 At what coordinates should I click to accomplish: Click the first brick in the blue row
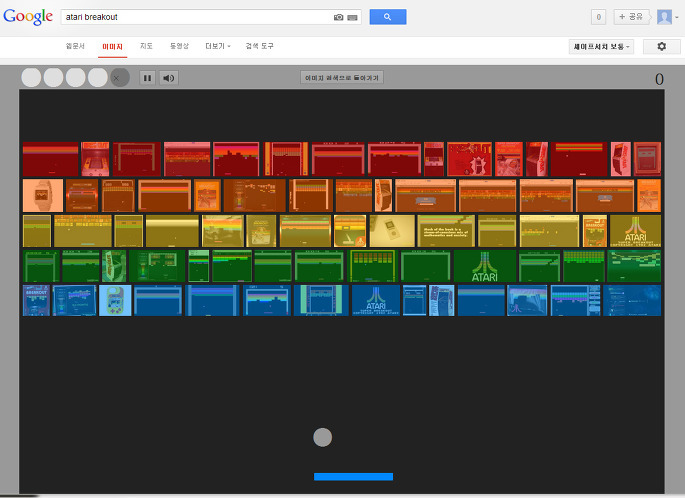click(x=37, y=301)
